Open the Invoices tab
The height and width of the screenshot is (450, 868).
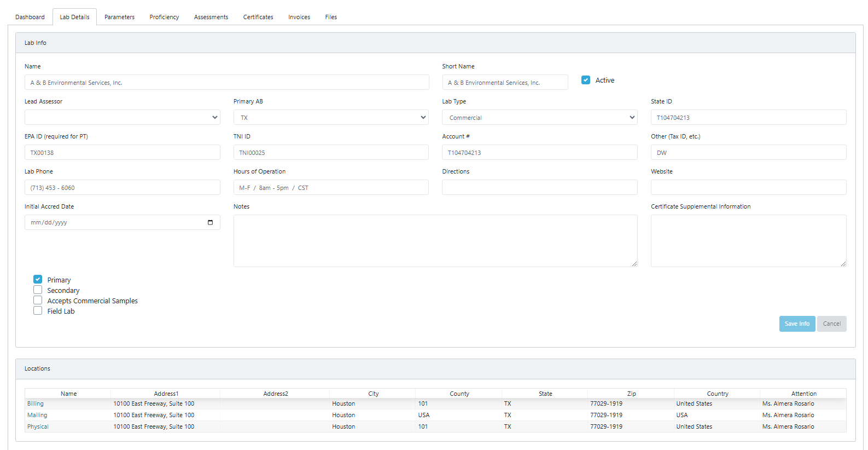(x=299, y=17)
